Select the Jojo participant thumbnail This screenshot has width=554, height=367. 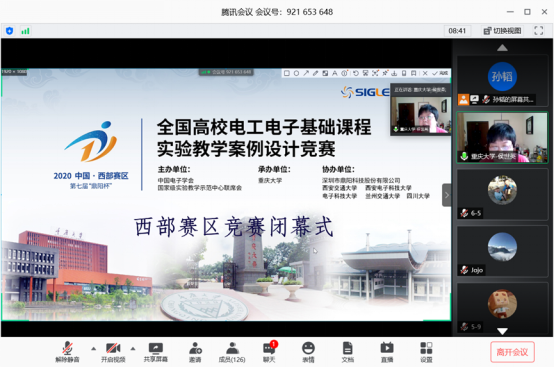[502, 251]
